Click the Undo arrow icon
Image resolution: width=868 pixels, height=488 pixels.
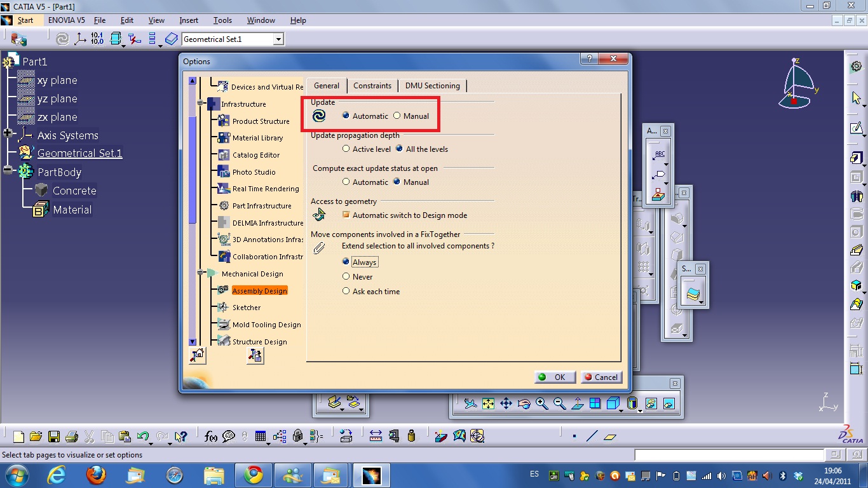coord(142,436)
